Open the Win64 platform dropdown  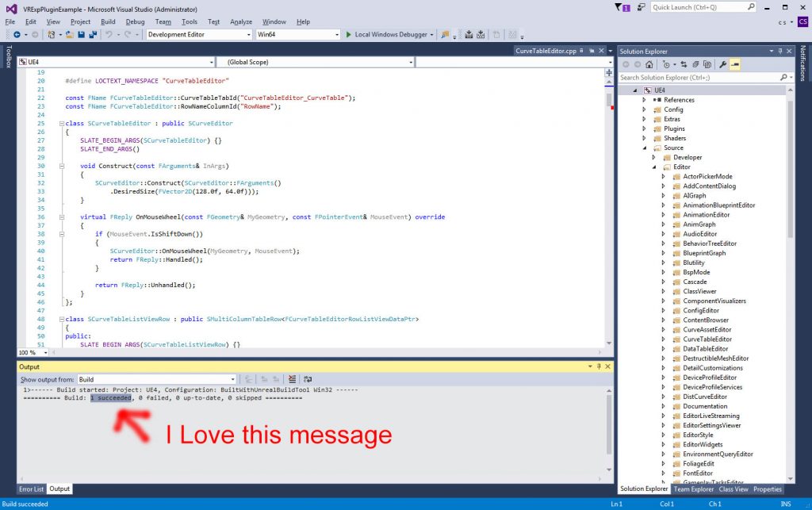tap(298, 35)
